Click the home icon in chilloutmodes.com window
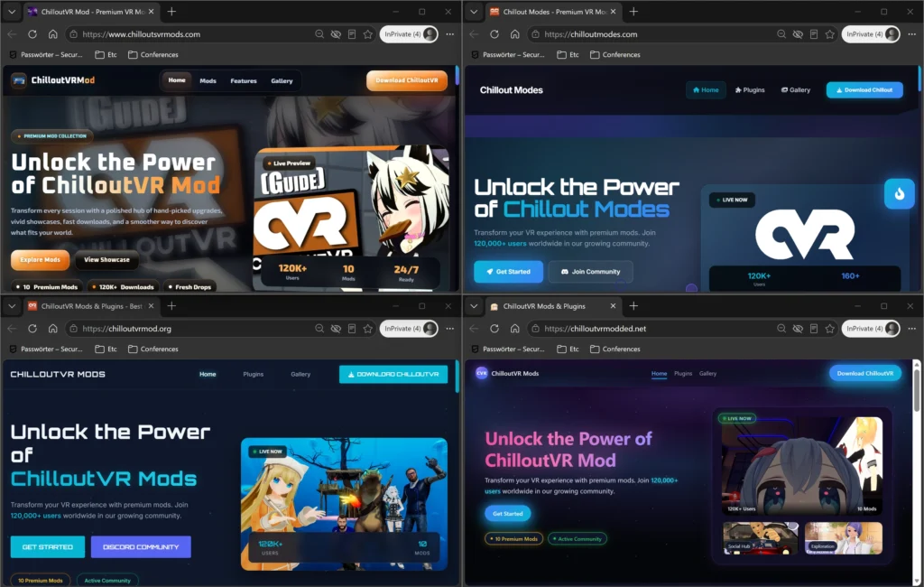 514,34
